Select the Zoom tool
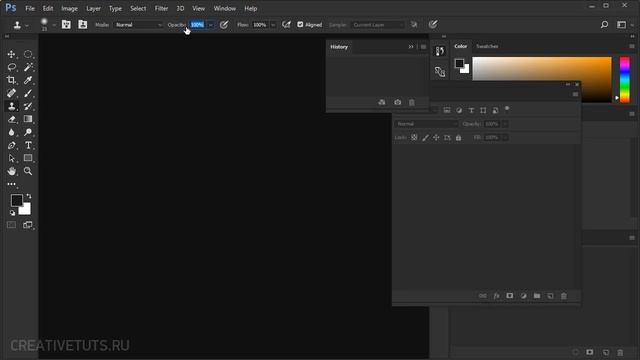This screenshot has height=360, width=640. 28,171
